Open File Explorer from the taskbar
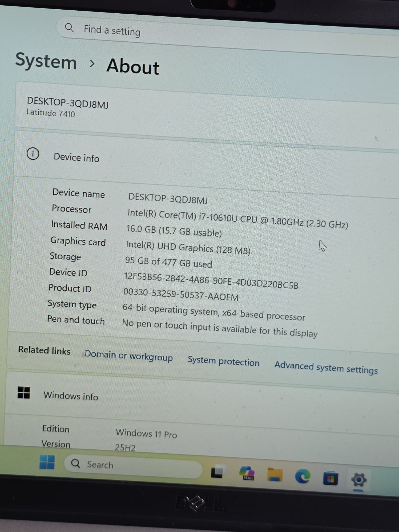 pyautogui.click(x=275, y=475)
